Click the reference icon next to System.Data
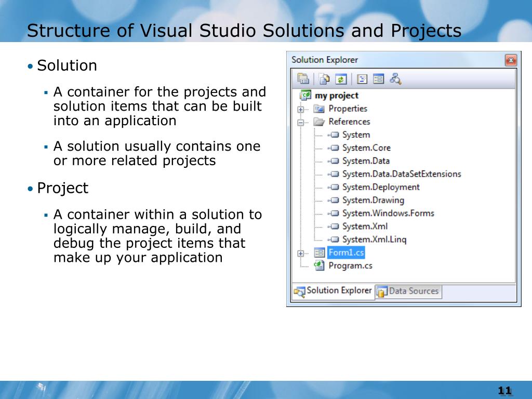The width and height of the screenshot is (532, 399). (x=334, y=161)
